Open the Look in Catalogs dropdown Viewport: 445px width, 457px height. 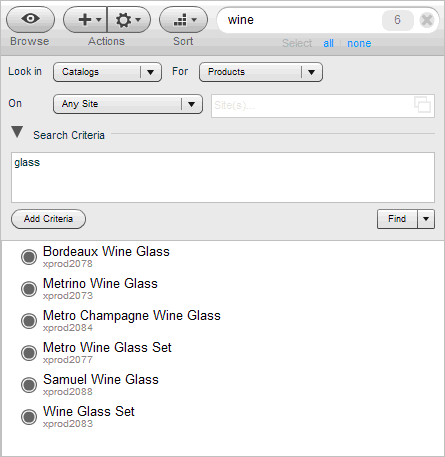pos(107,72)
